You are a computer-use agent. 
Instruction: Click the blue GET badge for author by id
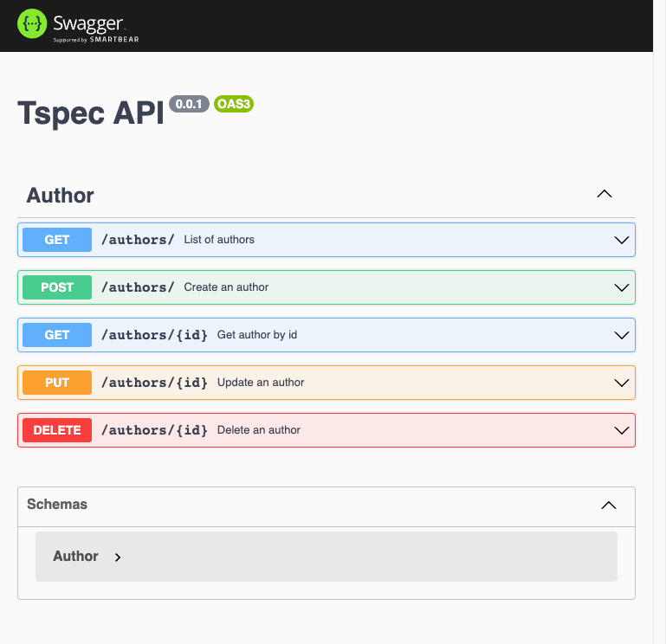coord(57,335)
